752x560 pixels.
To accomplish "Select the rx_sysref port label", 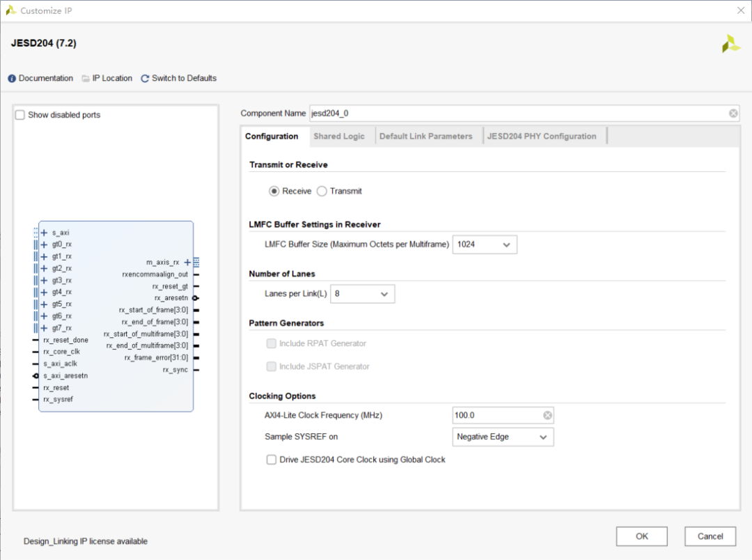I will pyautogui.click(x=58, y=400).
